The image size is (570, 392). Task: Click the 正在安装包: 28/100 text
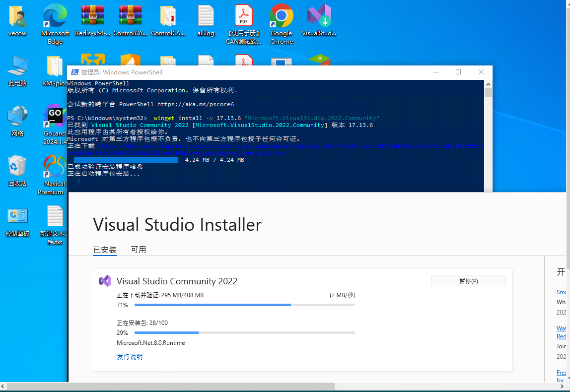click(x=142, y=323)
